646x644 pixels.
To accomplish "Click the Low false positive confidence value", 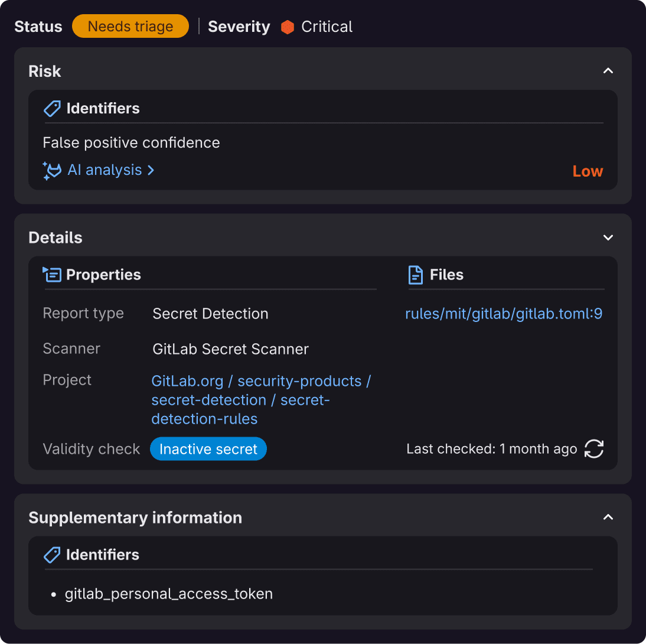I will tap(588, 171).
